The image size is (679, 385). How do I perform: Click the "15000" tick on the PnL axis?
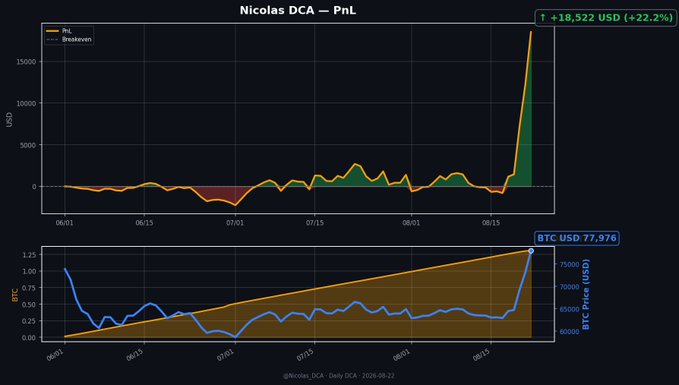[27, 62]
